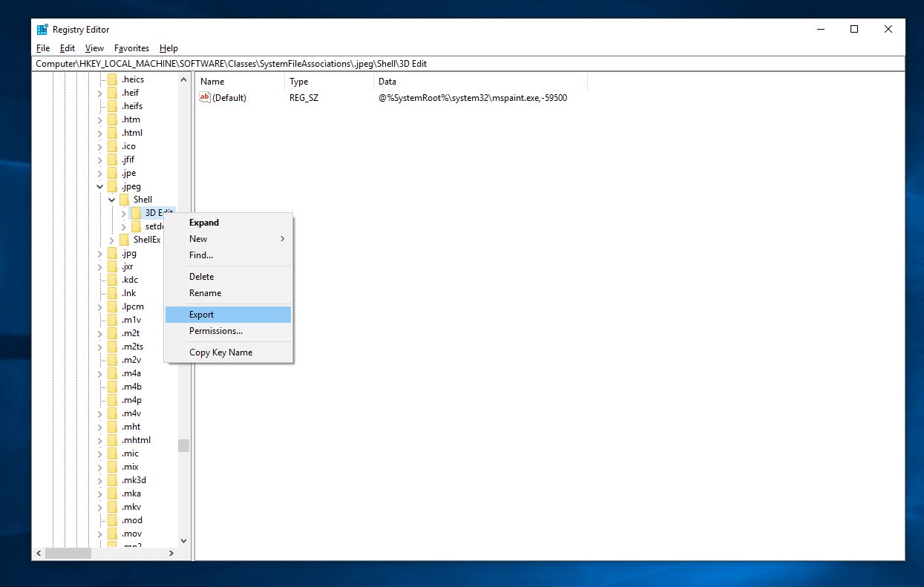The width and height of the screenshot is (924, 587).
Task: Click the folder icon of .jpg key
Action: coord(112,253)
